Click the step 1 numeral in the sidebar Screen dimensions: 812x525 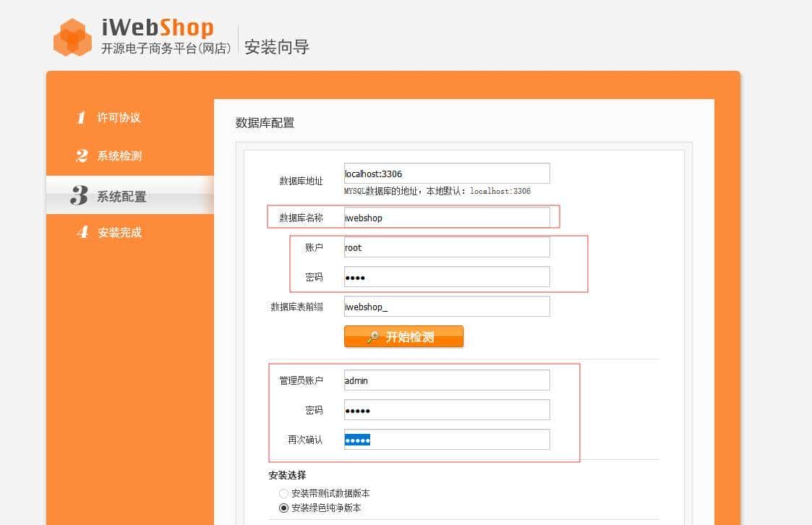pyautogui.click(x=81, y=118)
